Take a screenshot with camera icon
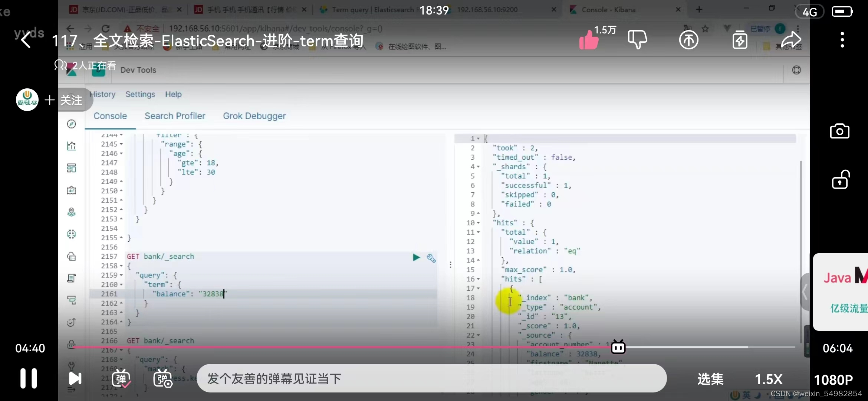The height and width of the screenshot is (401, 868). pos(839,131)
